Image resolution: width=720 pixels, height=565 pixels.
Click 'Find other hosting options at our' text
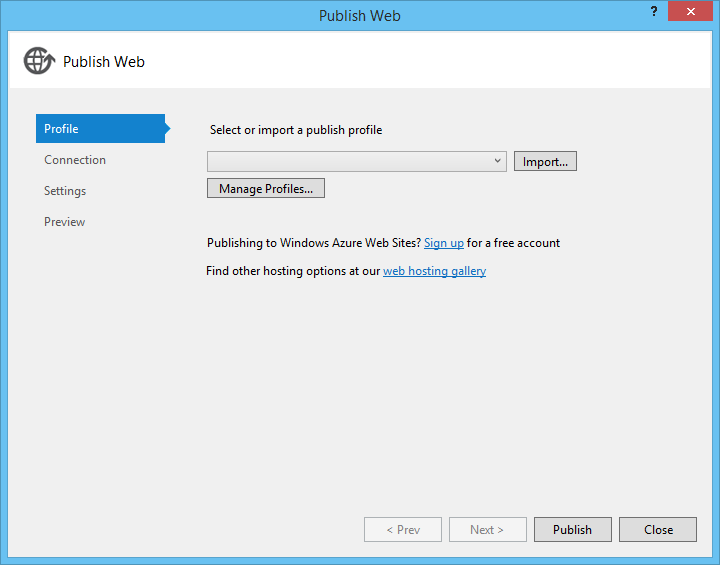[x=293, y=271]
